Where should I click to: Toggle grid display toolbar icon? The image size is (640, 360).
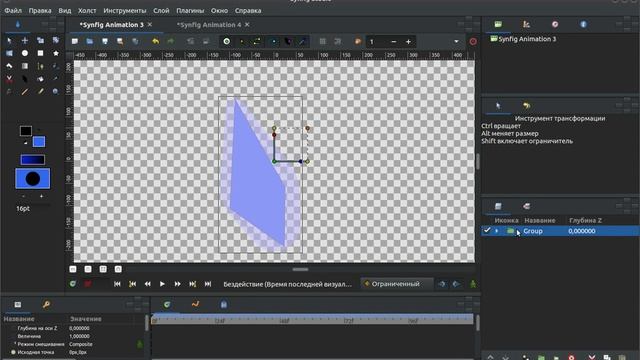pyautogui.click(x=323, y=41)
